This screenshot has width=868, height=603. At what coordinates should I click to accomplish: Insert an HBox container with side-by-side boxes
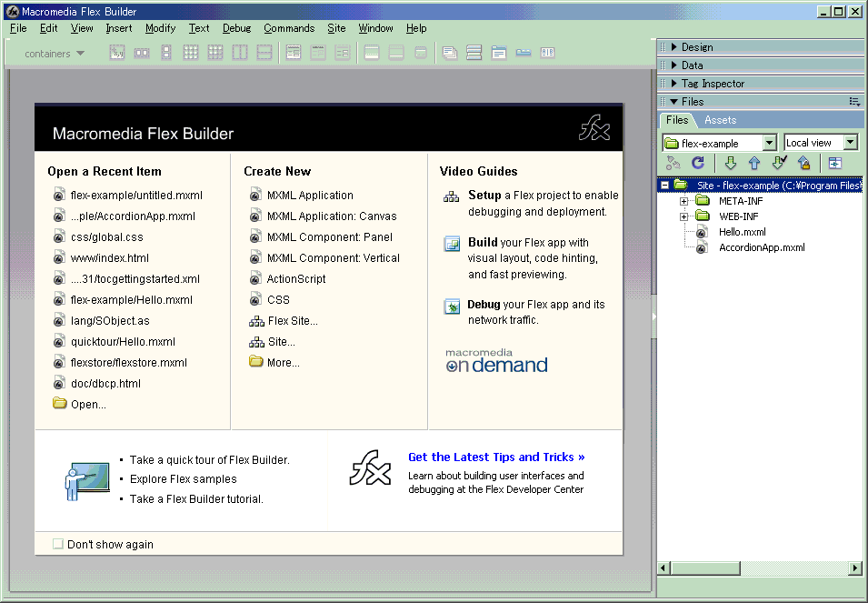point(142,53)
